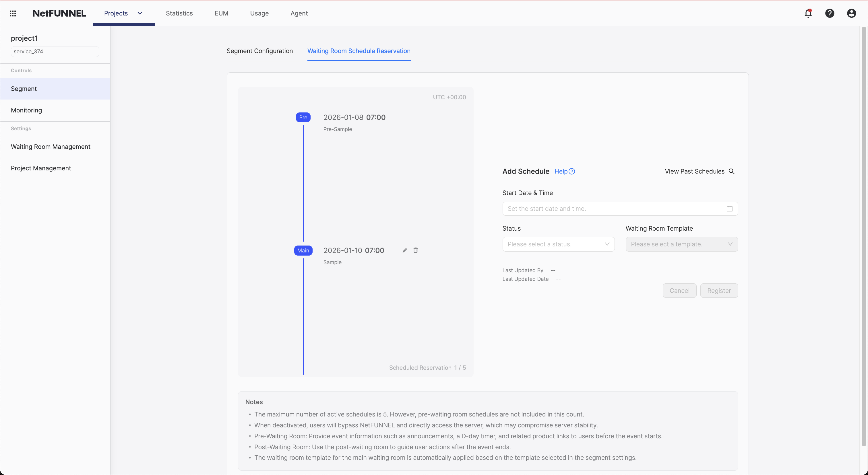
Task: Open the user account profile icon
Action: click(x=851, y=13)
